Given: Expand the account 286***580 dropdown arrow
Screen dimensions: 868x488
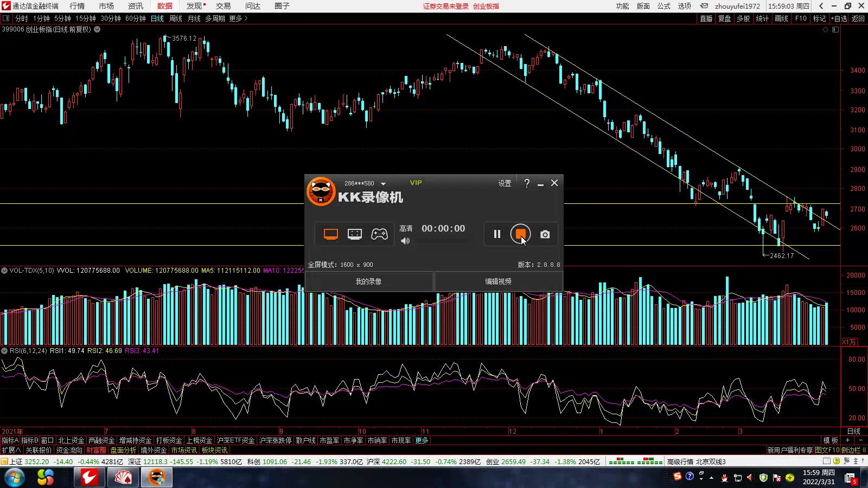Looking at the screenshot, I should (x=383, y=184).
